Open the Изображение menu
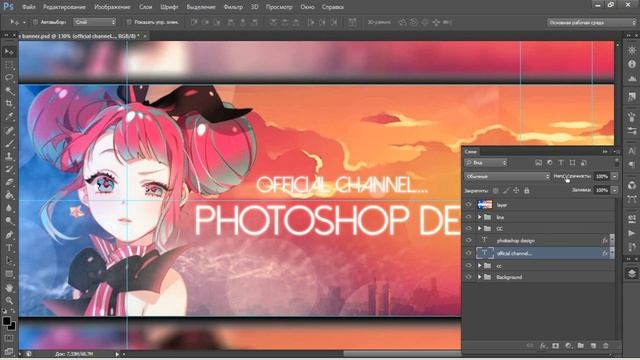Viewport: 640px width, 360px height. (112, 7)
